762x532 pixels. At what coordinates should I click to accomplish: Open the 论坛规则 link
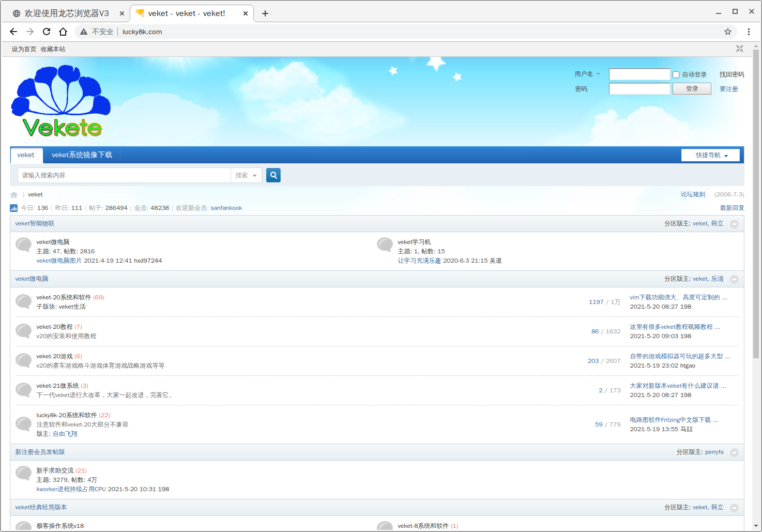tap(693, 194)
